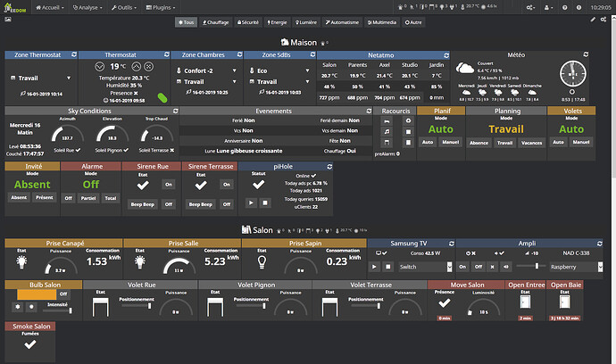Set Planning mode to Vacances
The image size is (616, 364).
click(531, 143)
